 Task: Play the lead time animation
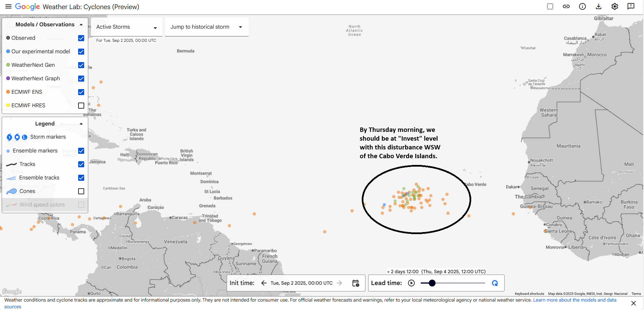(x=411, y=283)
